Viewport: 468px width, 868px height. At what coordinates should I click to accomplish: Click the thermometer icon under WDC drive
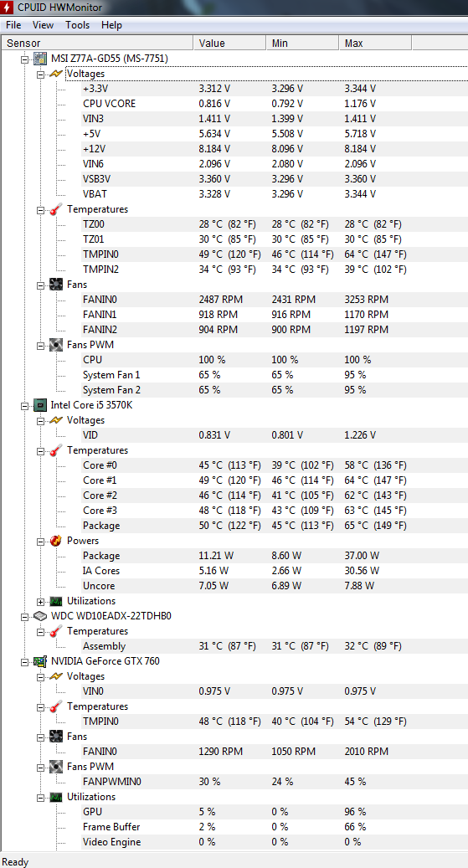[x=56, y=631]
